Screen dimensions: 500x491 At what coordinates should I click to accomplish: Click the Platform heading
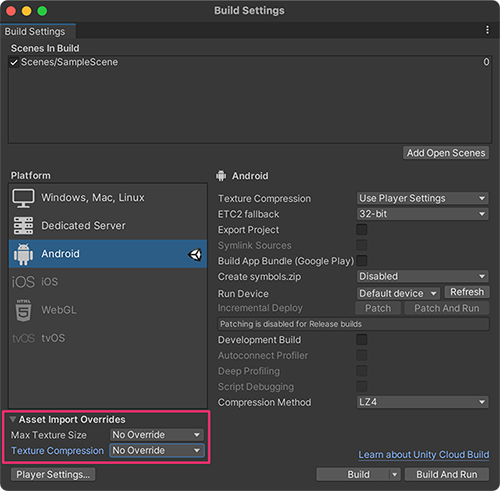31,175
